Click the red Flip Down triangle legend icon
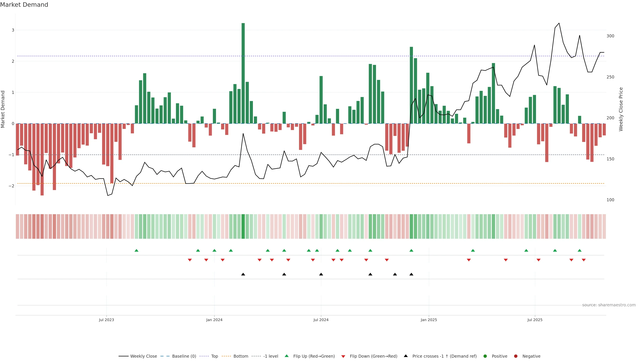Screen dimensions: 644x362 point(343,356)
